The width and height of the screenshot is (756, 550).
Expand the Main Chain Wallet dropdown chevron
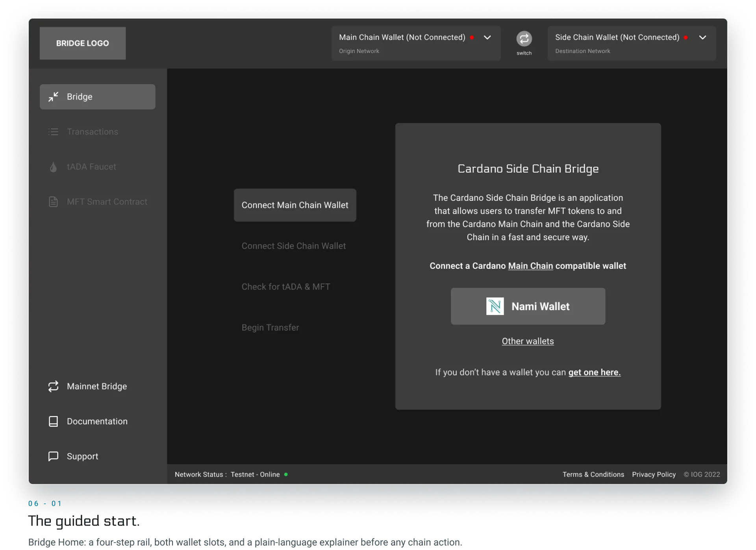(x=487, y=37)
